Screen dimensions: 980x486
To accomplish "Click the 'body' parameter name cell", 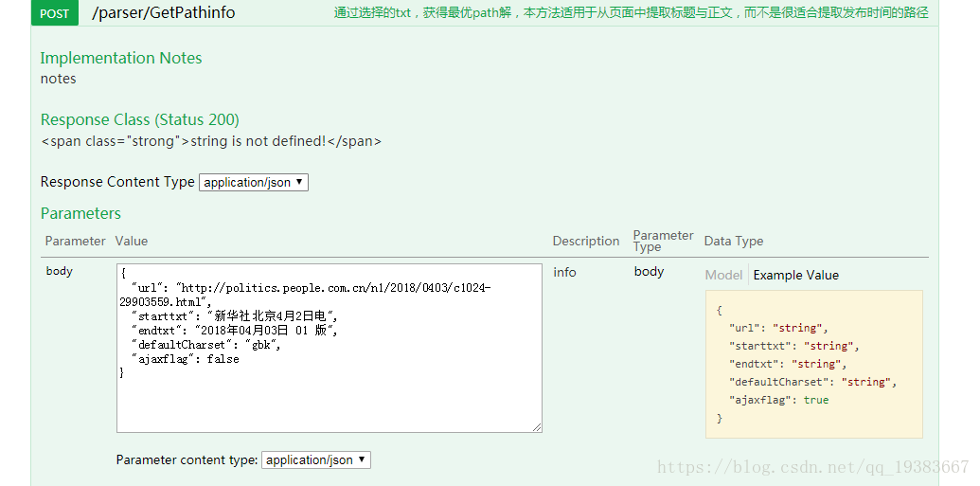I will coord(60,271).
